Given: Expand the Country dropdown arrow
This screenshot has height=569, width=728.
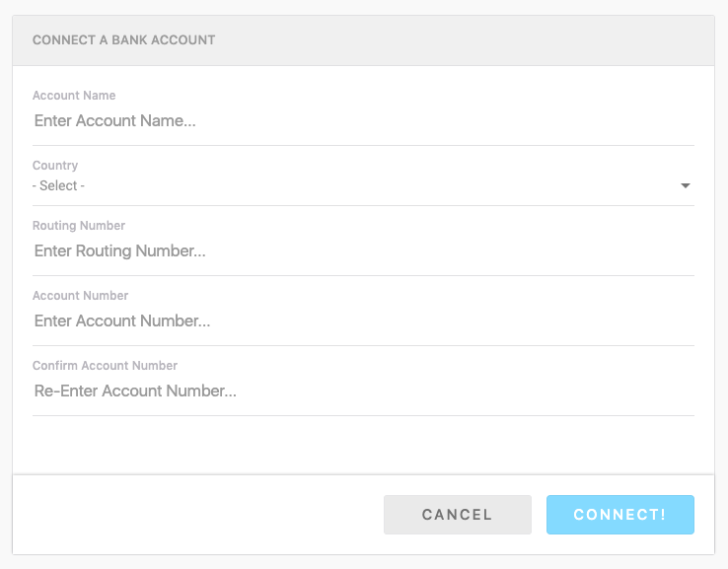Looking at the screenshot, I should pos(686,185).
